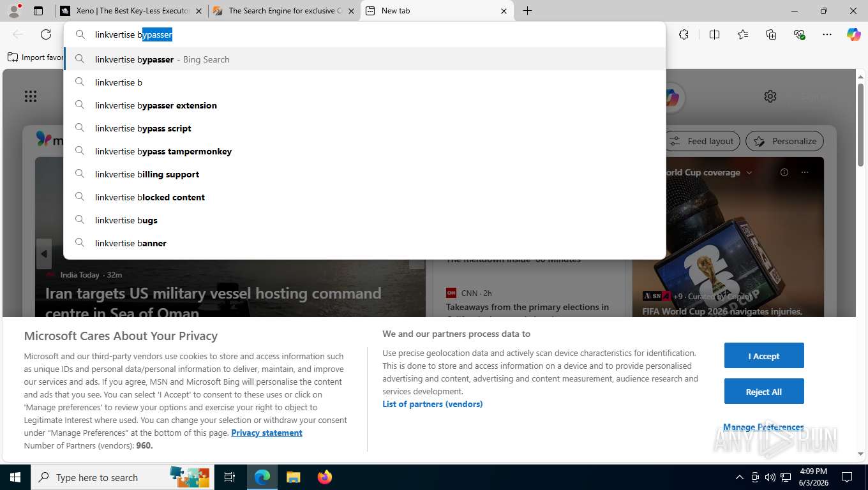
Task: Open Settings and more ellipsis
Action: [x=827, y=34]
